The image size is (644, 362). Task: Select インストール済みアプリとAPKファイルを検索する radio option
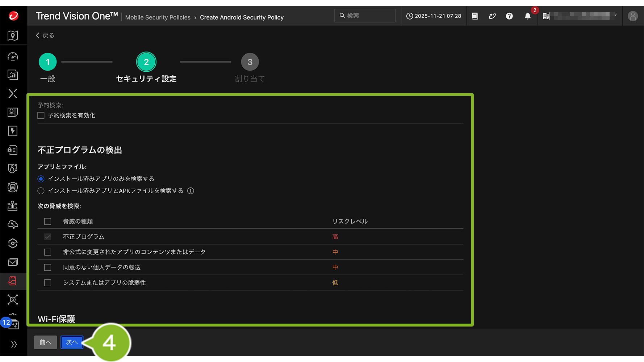click(x=41, y=191)
